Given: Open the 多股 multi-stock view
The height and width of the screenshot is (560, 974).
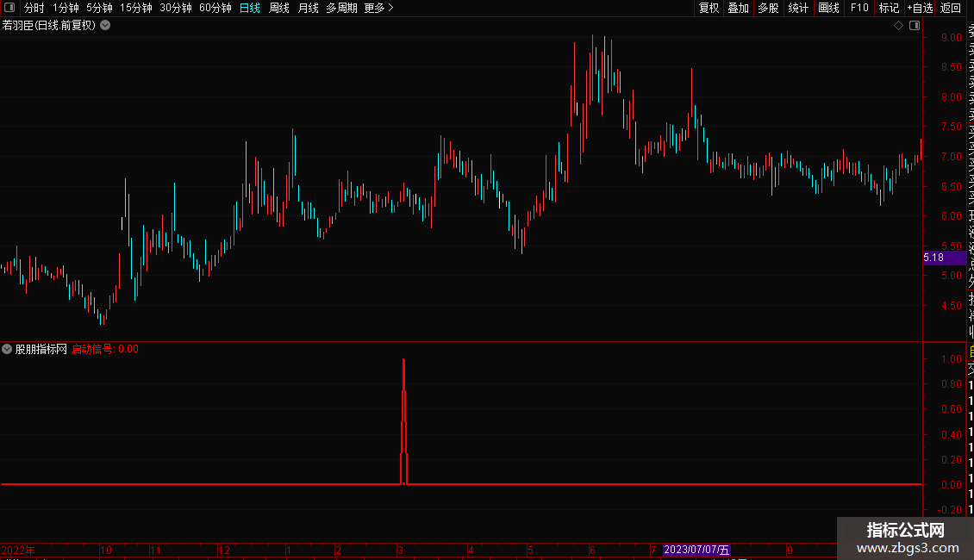Looking at the screenshot, I should pyautogui.click(x=768, y=8).
